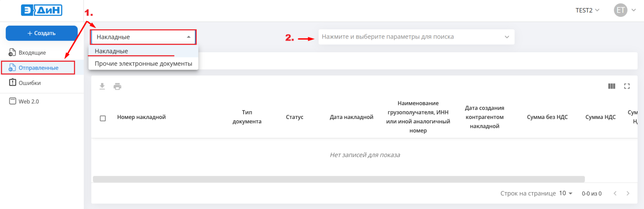
Task: Click the search parameters input field
Action: click(x=416, y=37)
